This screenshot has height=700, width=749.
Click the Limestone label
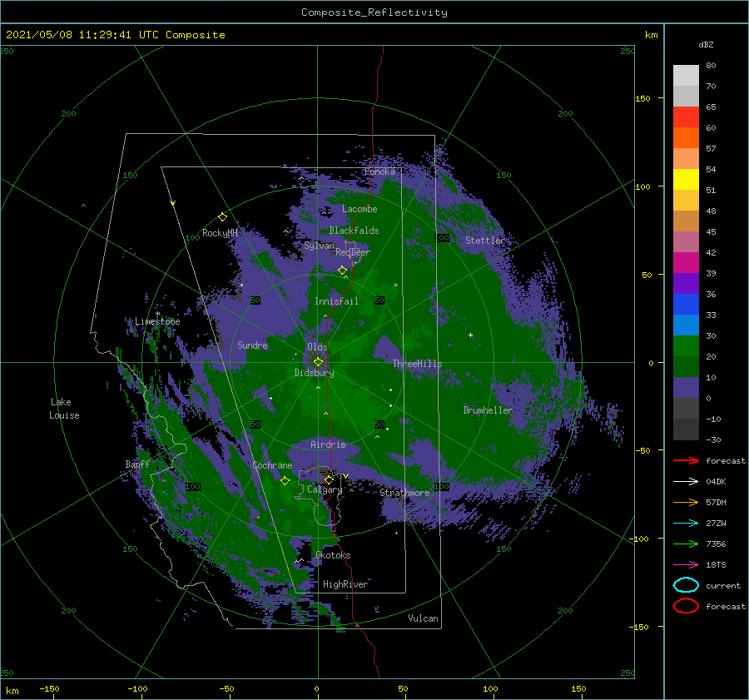[157, 321]
